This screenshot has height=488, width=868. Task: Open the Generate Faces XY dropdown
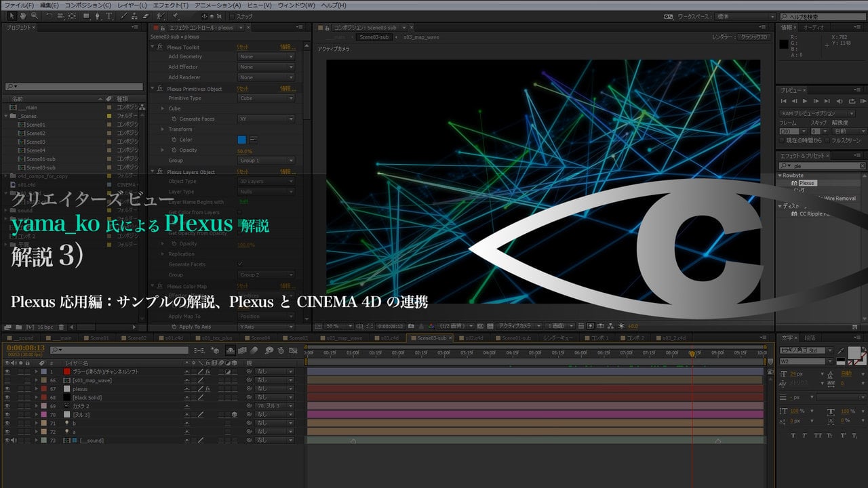click(266, 119)
